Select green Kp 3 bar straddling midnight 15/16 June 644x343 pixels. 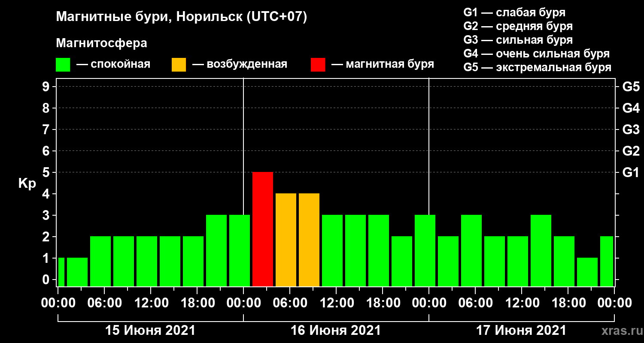pos(240,250)
